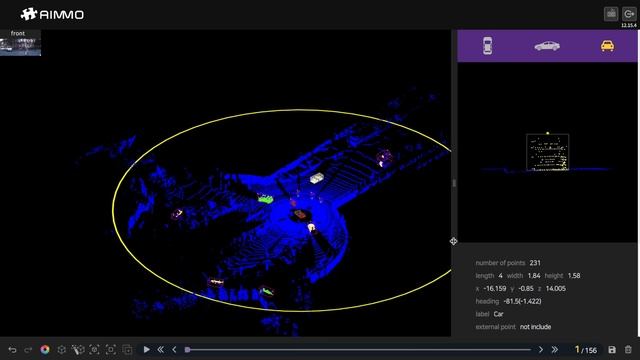The width and height of the screenshot is (640, 360).
Task: Click the frame timeline slider handle
Action: coord(187,349)
